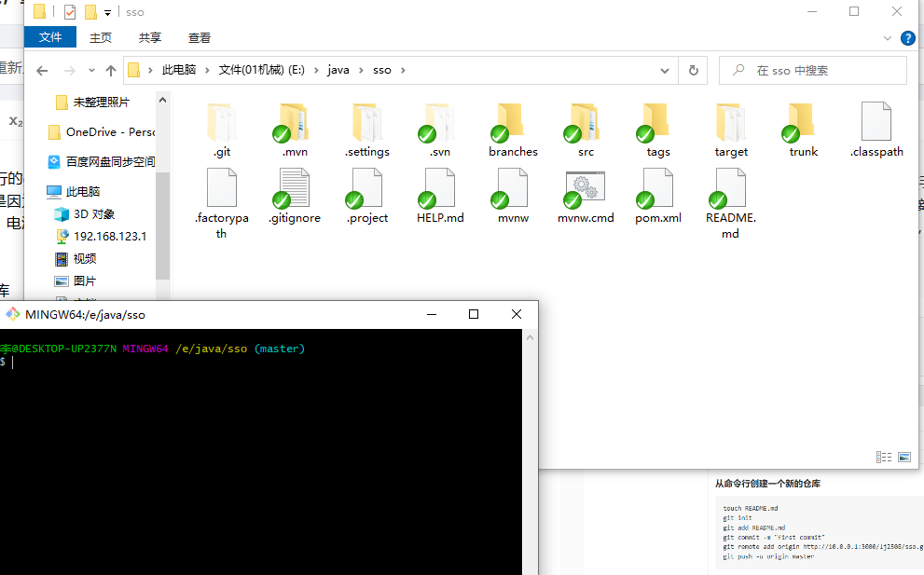Open the Customize Quick Access Toolbar dropdown
This screenshot has width=924, height=575.
point(108,12)
